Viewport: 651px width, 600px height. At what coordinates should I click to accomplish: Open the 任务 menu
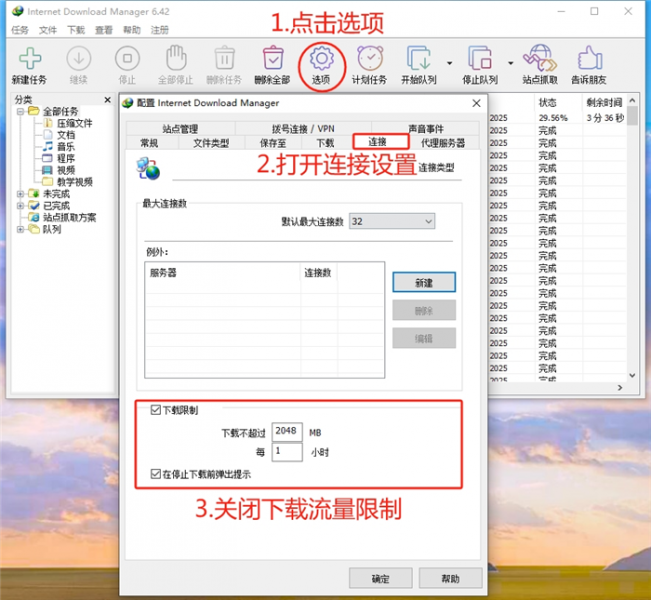[x=20, y=30]
